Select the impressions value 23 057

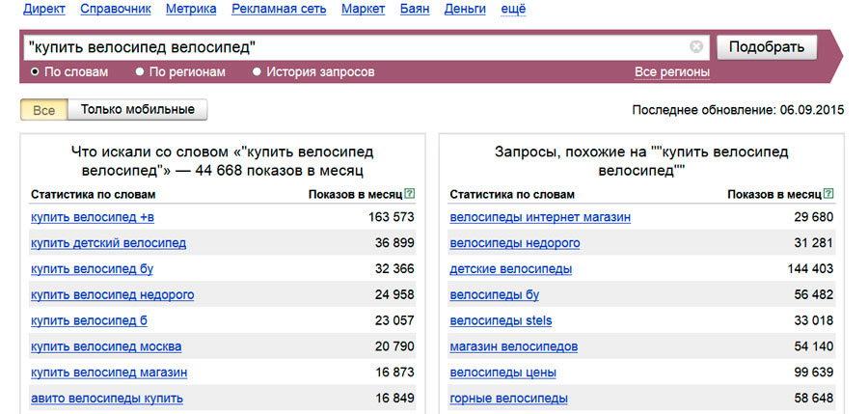click(x=394, y=321)
